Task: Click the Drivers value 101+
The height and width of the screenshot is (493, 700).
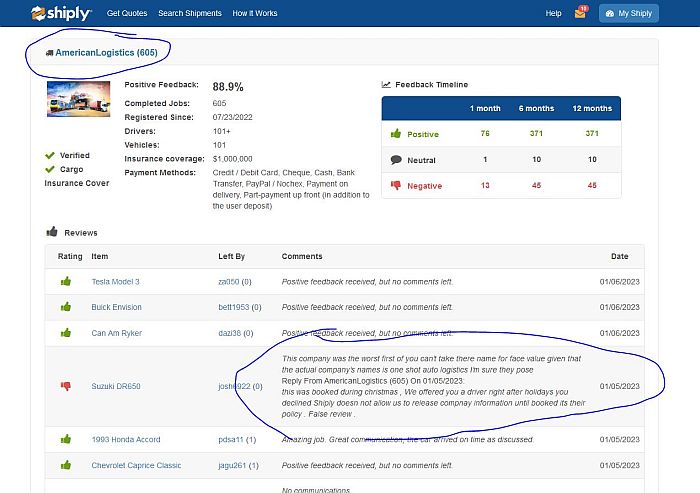Action: (x=221, y=131)
